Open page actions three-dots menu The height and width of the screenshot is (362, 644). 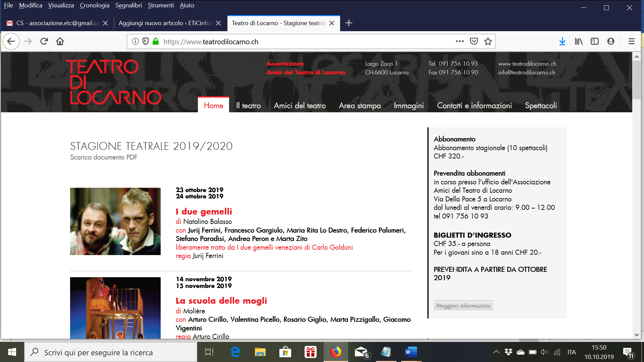[x=460, y=42]
